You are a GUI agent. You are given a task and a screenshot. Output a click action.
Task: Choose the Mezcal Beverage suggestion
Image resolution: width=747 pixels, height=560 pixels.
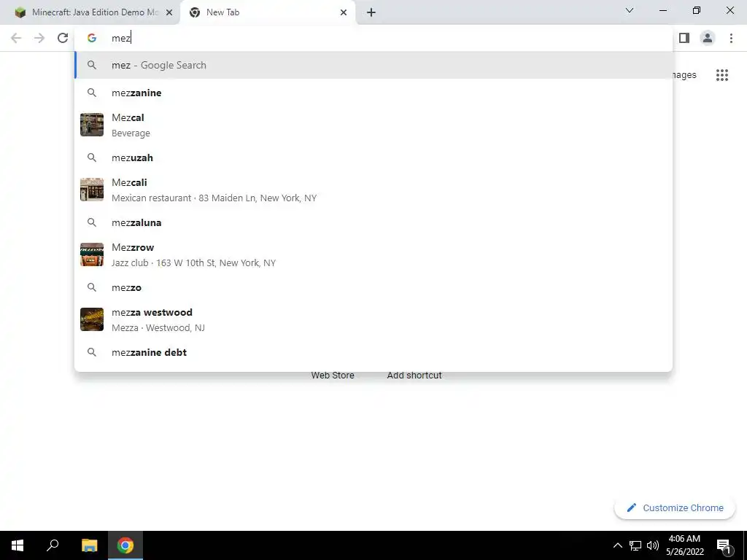click(x=374, y=125)
